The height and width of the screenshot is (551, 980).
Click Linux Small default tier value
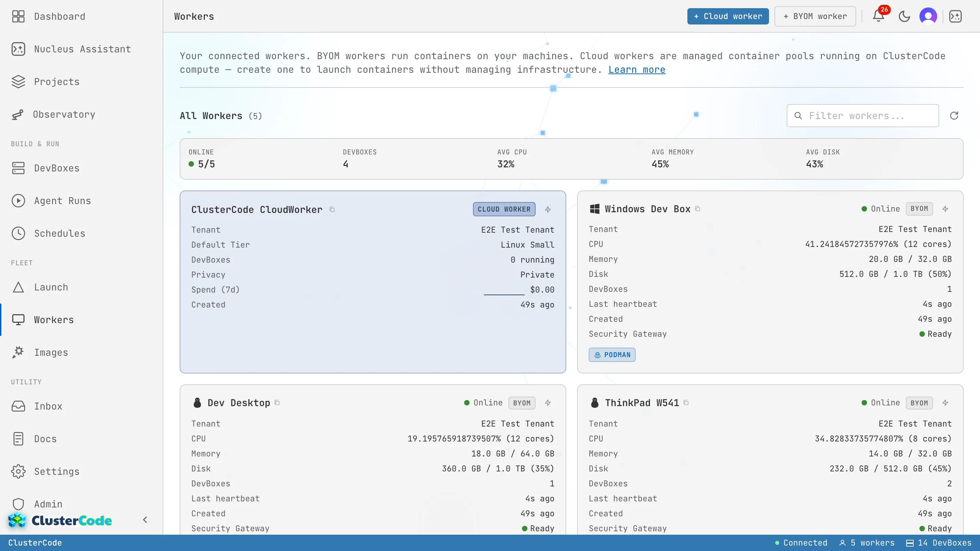tap(527, 245)
